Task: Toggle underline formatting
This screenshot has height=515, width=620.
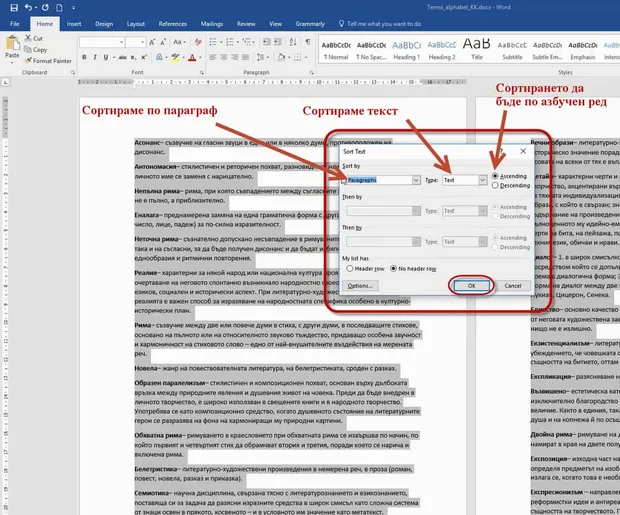Action: (106, 57)
